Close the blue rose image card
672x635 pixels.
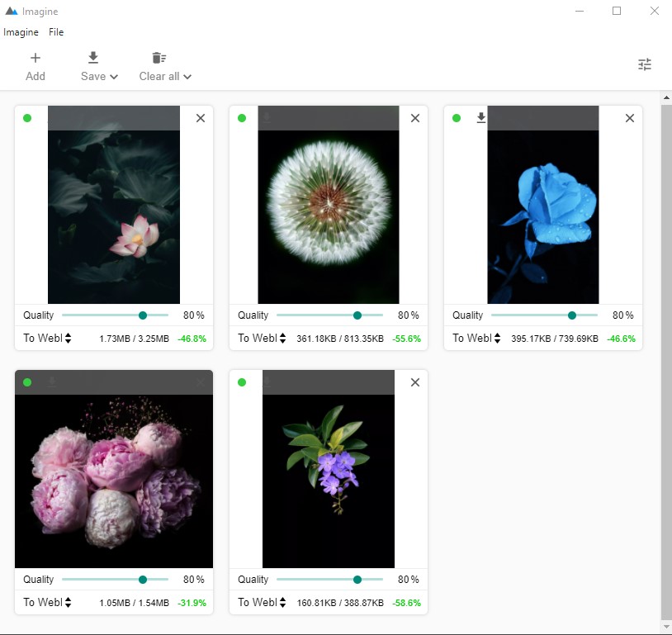630,118
